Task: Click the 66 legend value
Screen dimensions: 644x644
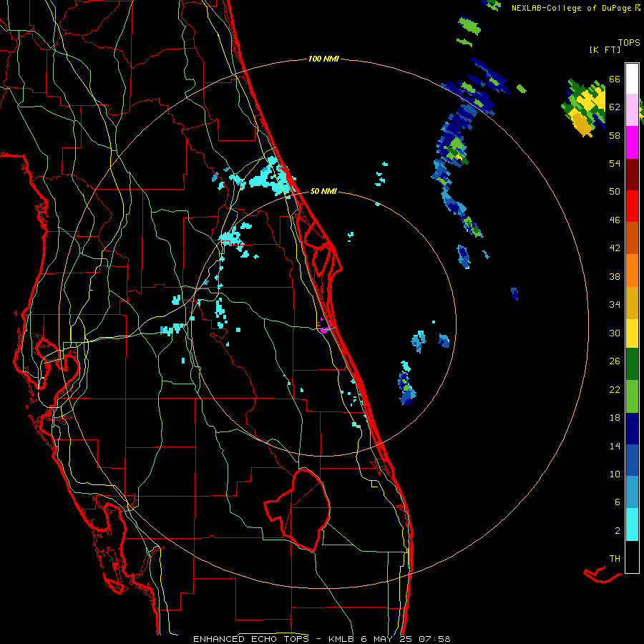Action: 615,79
